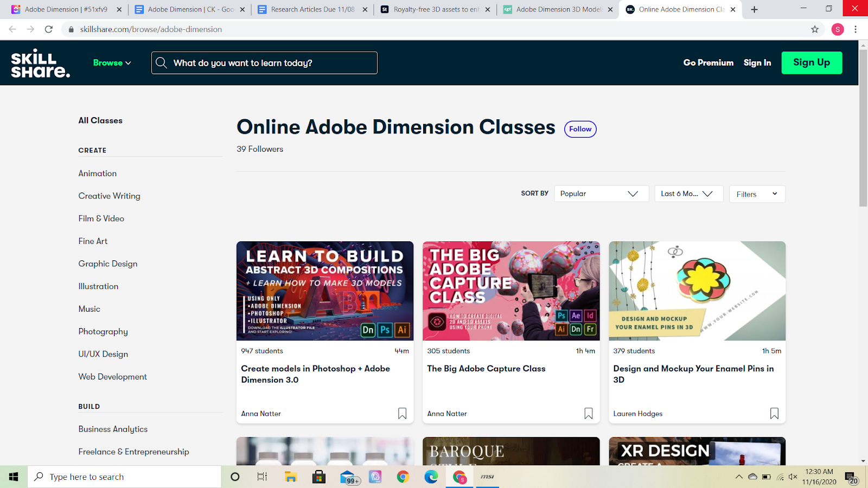This screenshot has height=488, width=868.
Task: Open the Learn to Build Abstract 3D thumbnail
Action: (x=325, y=291)
